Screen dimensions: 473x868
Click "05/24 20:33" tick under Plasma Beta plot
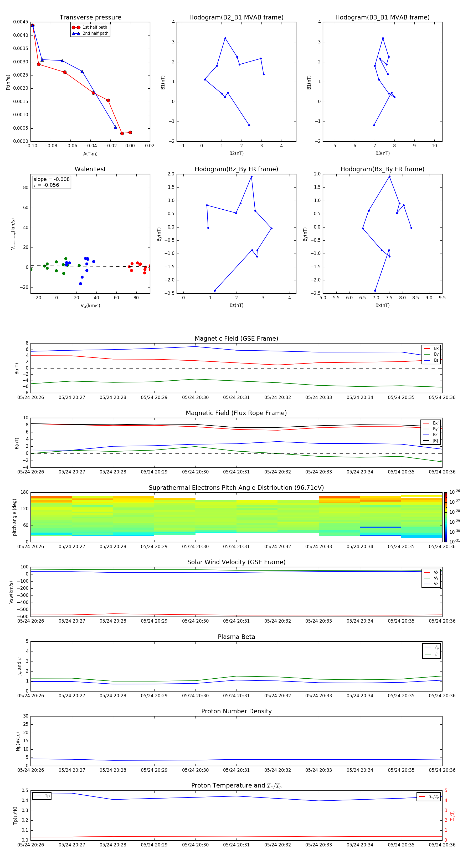318,696
